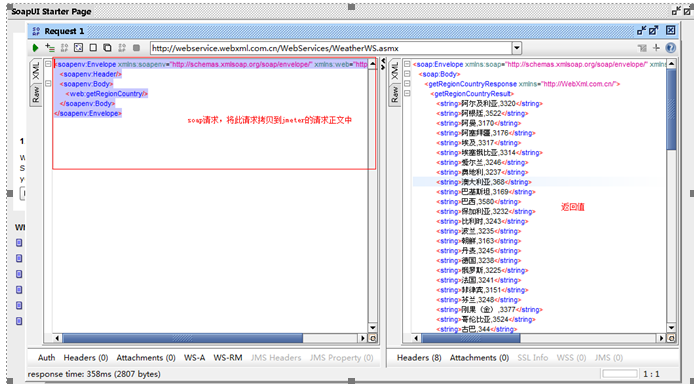Click response vertical scrollbar down arrow

[671, 328]
